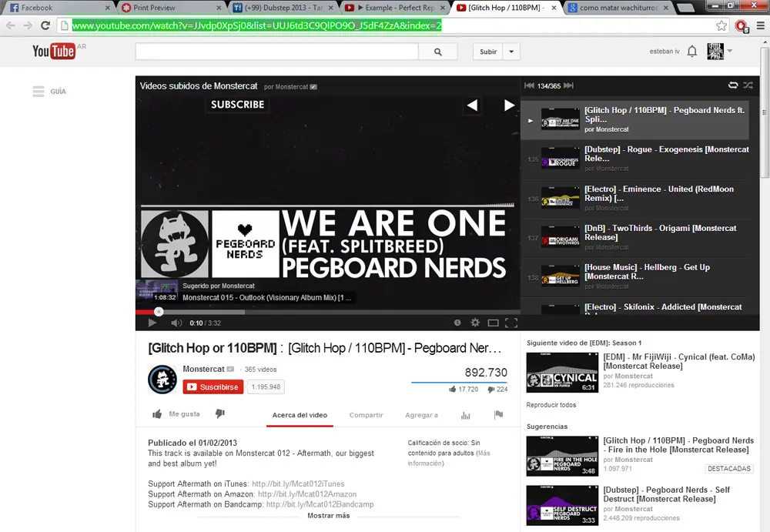Open the Compartir tab

[x=366, y=415]
